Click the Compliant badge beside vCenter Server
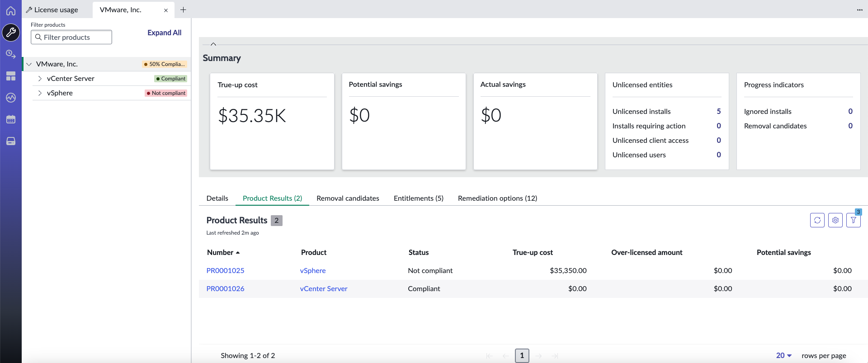The height and width of the screenshot is (363, 868). (171, 79)
